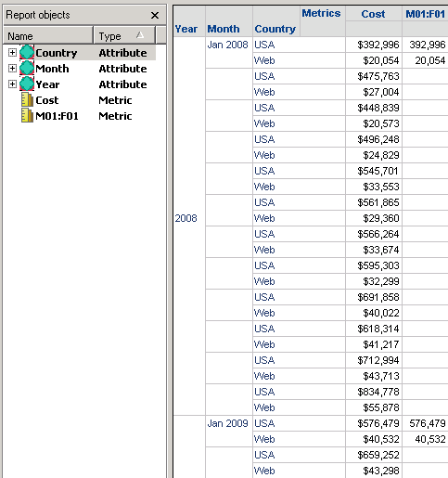Click the sort arrow in Type column
Screen dimensions: 448x478
(140, 35)
